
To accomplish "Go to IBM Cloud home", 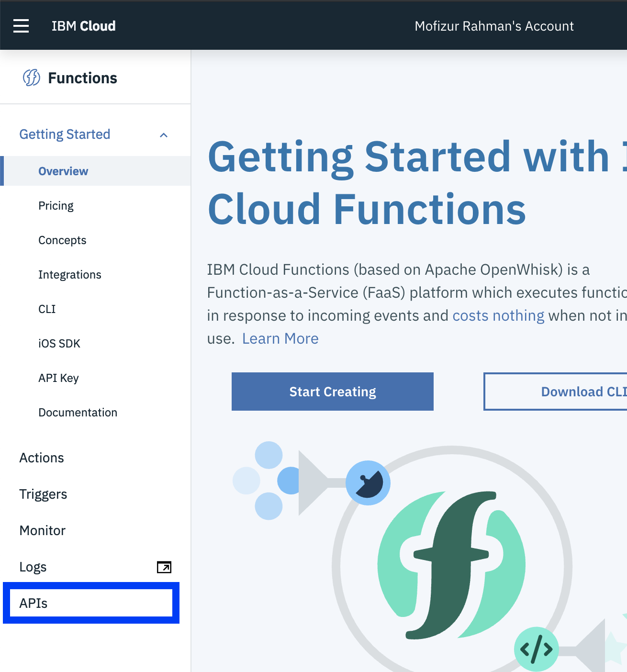I will coord(84,26).
